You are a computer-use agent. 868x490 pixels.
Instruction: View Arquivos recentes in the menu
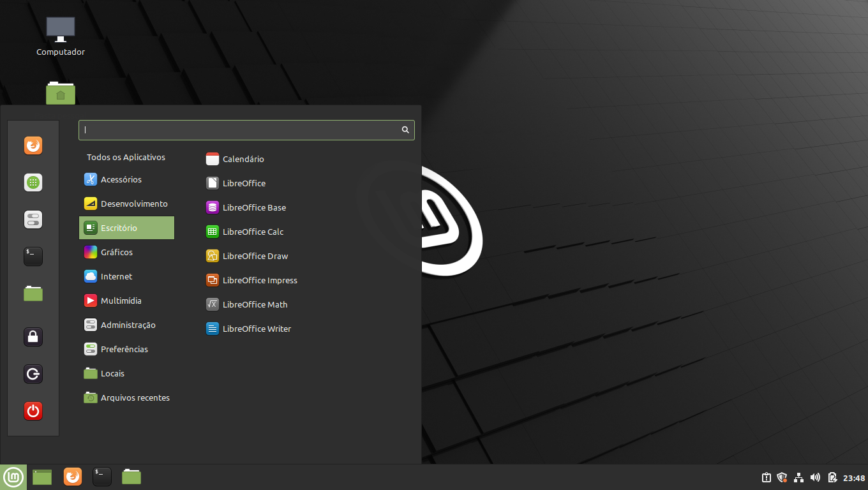pyautogui.click(x=126, y=398)
